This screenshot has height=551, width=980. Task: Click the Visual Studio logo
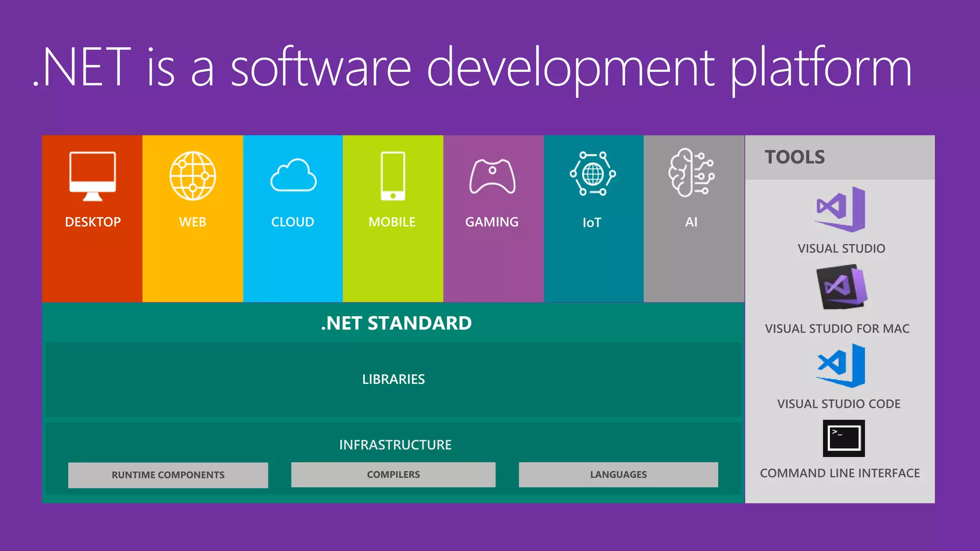pyautogui.click(x=841, y=209)
